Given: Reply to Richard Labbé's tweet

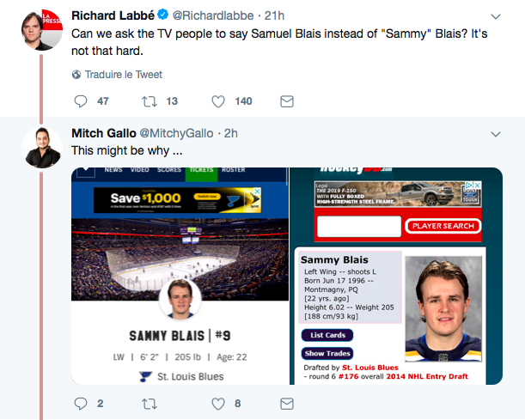Looking at the screenshot, I should [x=82, y=101].
